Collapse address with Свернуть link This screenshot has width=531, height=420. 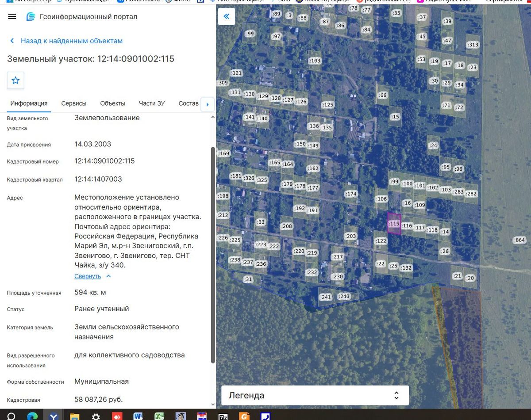coord(88,276)
